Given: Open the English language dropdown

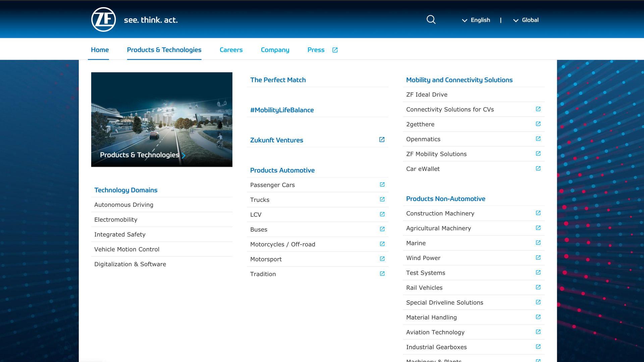Looking at the screenshot, I should pyautogui.click(x=476, y=20).
